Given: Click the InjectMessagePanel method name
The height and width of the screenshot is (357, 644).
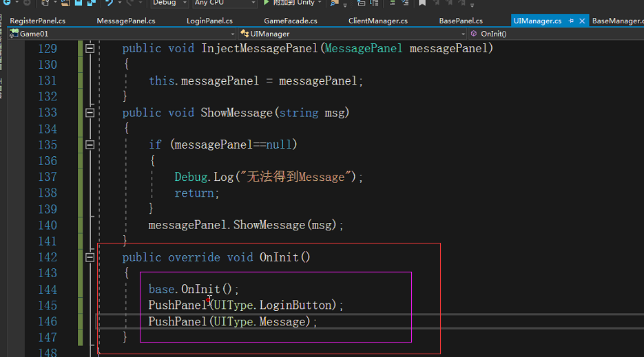Looking at the screenshot, I should tap(260, 48).
